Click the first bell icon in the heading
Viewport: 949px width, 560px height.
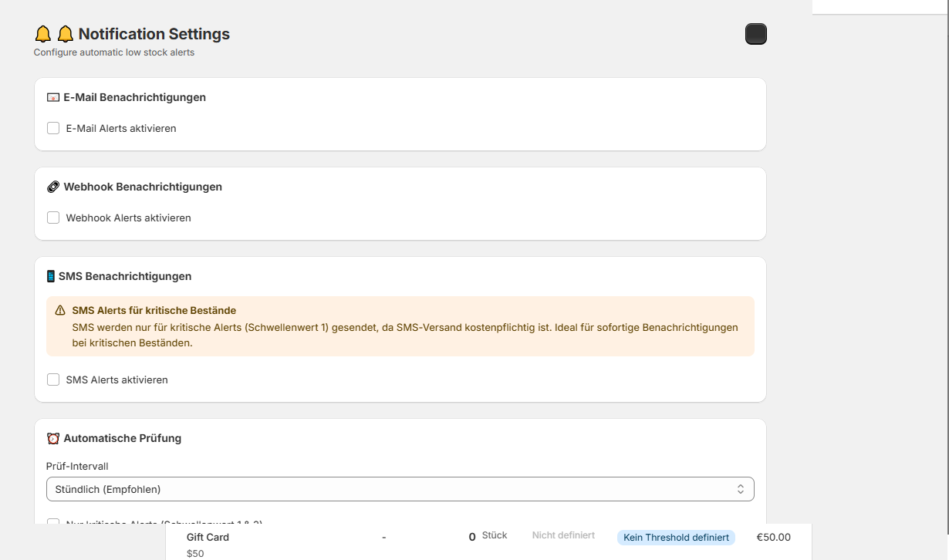[43, 34]
